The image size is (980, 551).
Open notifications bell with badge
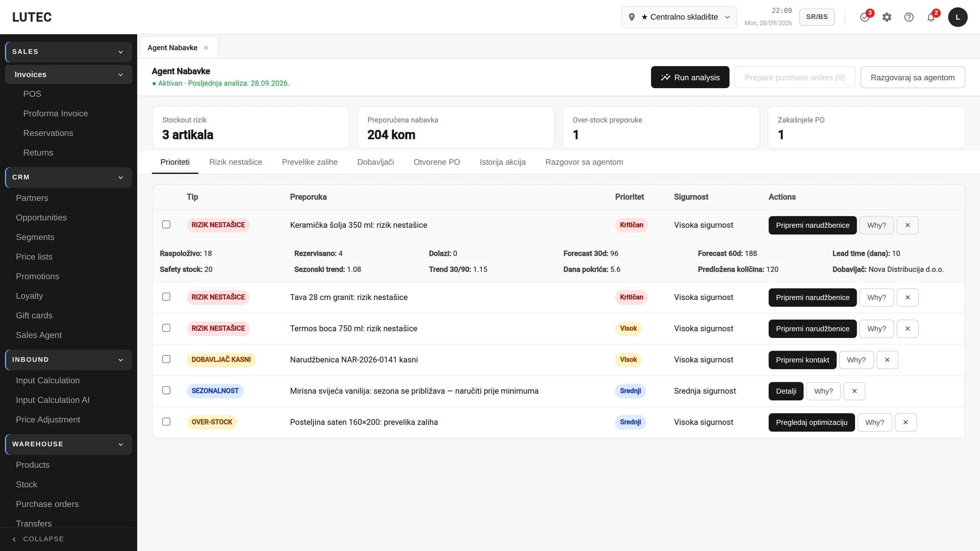[x=931, y=17]
